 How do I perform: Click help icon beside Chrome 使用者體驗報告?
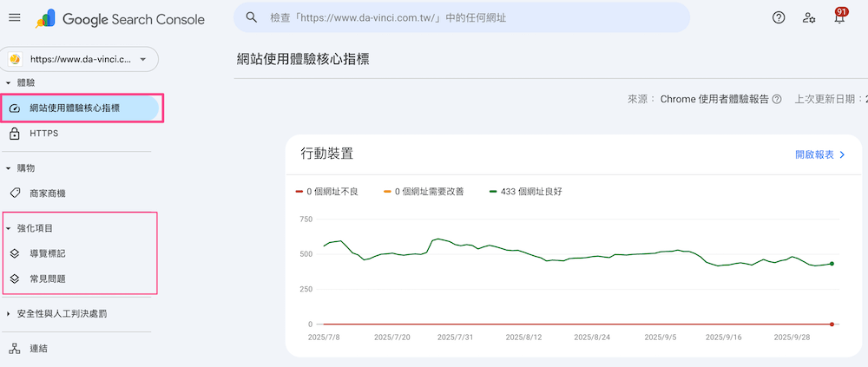[x=777, y=99]
